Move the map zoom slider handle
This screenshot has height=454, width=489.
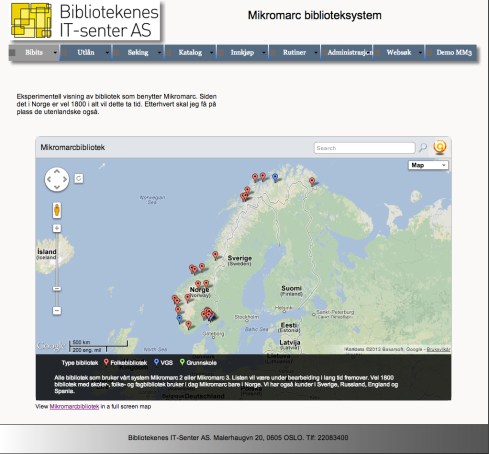57,289
